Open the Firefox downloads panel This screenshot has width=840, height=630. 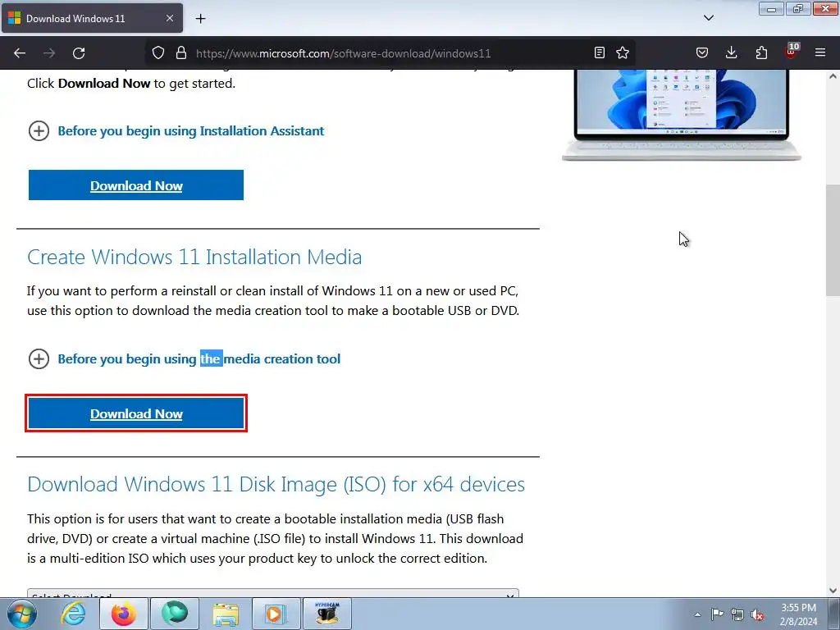[x=731, y=52]
